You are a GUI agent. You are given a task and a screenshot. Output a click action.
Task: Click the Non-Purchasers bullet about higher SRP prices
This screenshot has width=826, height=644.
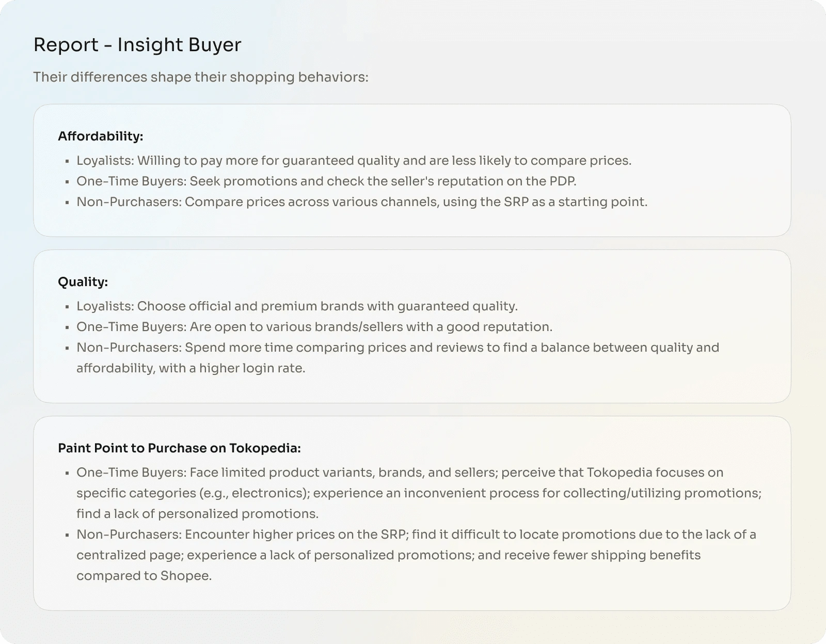click(416, 535)
